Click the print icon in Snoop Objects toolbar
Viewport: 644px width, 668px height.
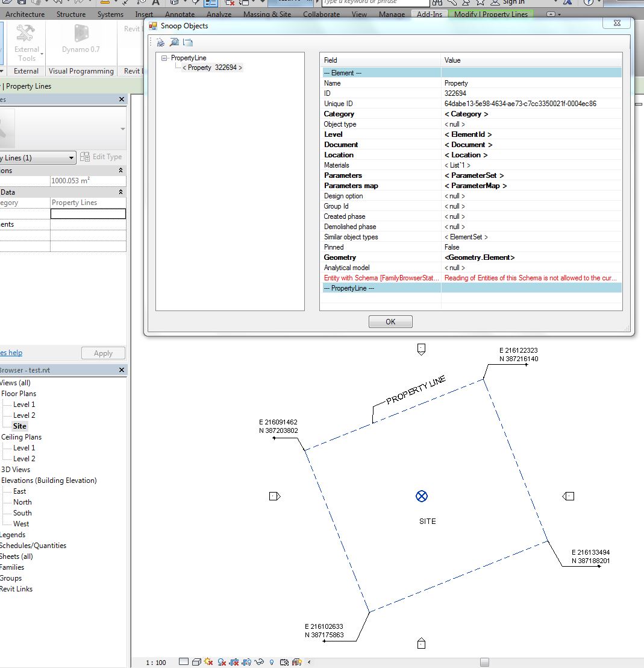(x=160, y=42)
